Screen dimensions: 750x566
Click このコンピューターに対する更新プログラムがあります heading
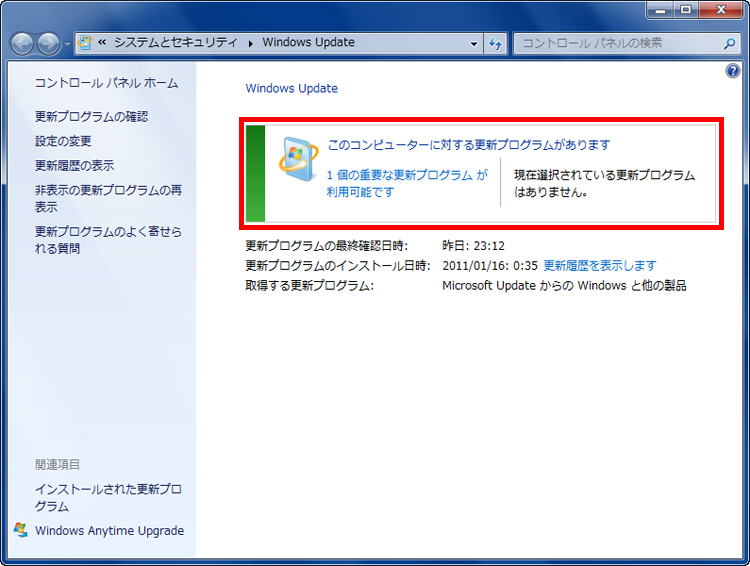point(469,144)
